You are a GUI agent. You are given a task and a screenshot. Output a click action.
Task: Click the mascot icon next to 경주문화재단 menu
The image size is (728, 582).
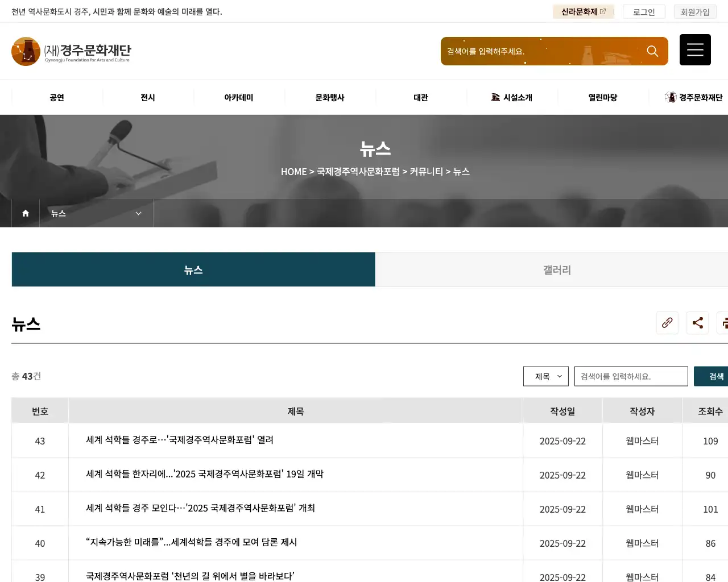coord(669,97)
